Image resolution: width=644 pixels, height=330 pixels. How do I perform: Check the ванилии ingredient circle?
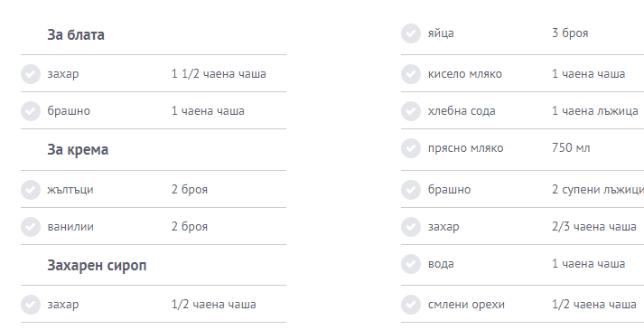tap(31, 226)
